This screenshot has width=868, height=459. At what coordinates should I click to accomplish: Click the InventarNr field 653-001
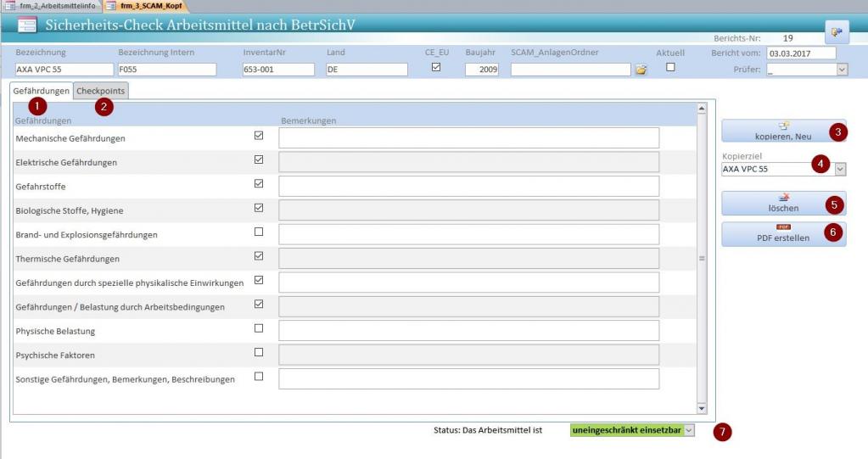(278, 70)
